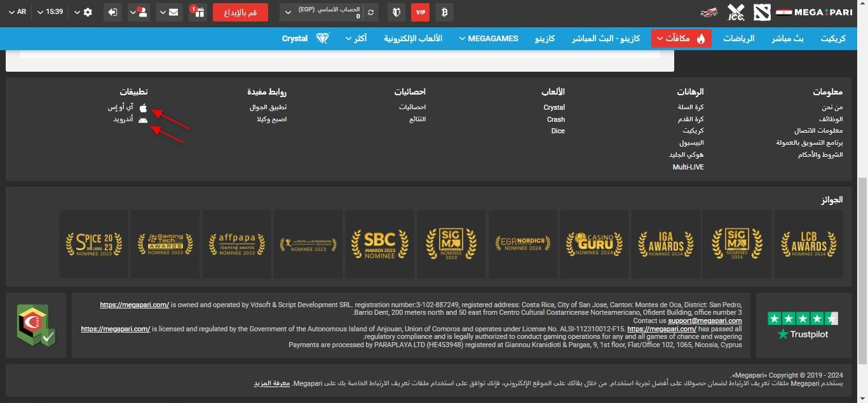The width and height of the screenshot is (868, 403).
Task: Open the Trustpilot rating widget
Action: [x=803, y=325]
